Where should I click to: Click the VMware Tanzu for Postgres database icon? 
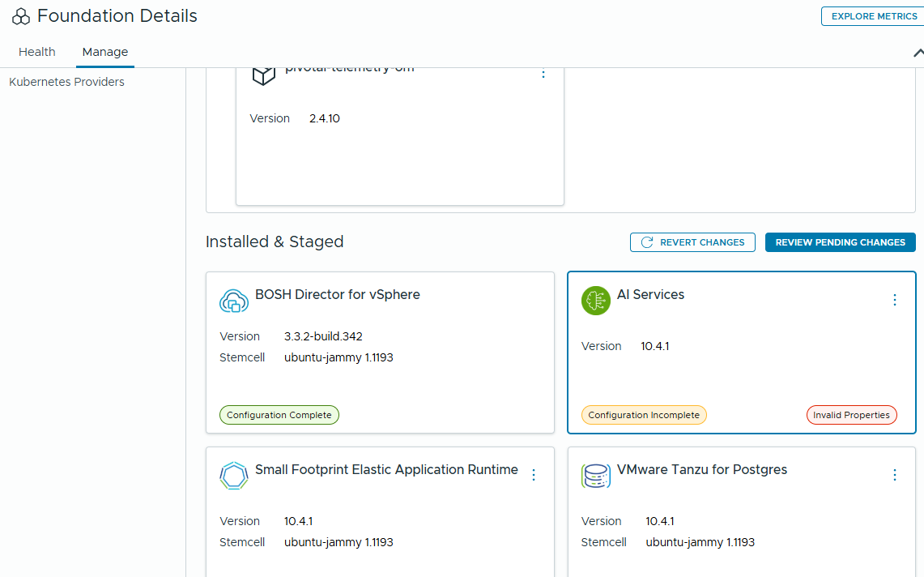click(x=596, y=477)
